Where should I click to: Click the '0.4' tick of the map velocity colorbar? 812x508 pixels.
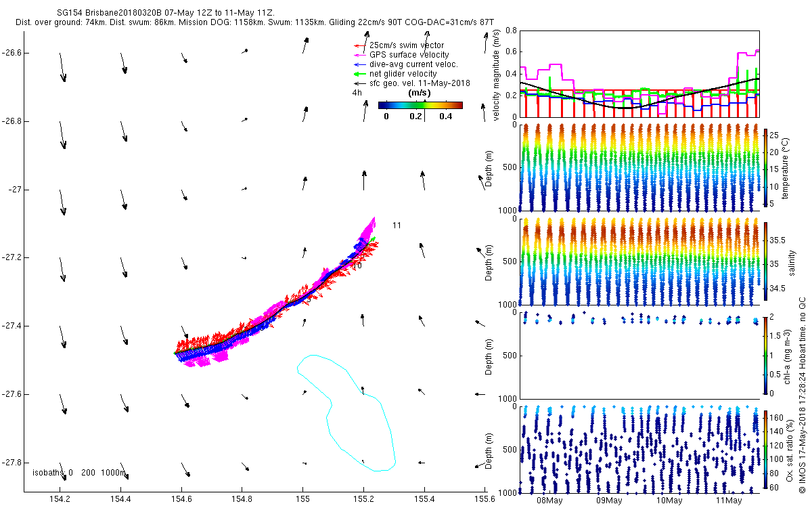click(x=445, y=116)
